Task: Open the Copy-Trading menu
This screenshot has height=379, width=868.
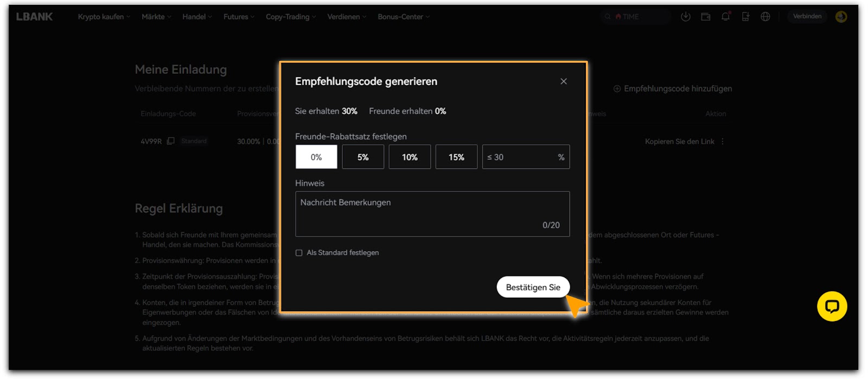Action: 290,17
